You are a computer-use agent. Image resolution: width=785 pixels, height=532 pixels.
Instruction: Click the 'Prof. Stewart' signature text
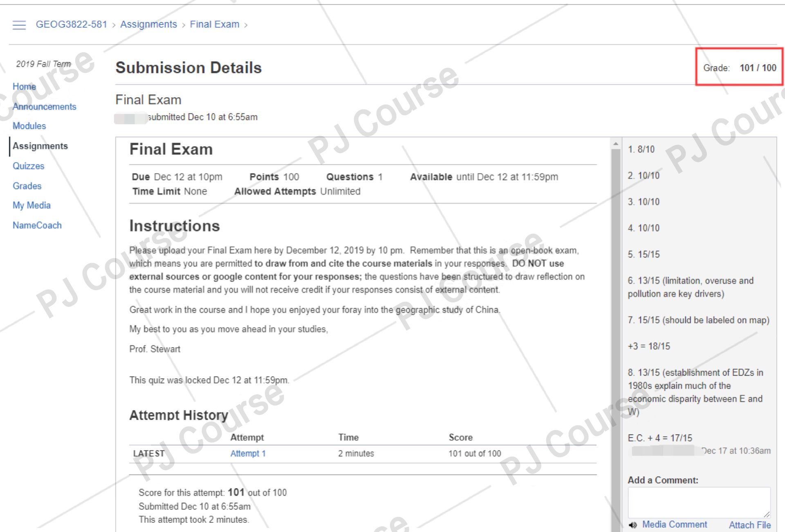point(155,349)
